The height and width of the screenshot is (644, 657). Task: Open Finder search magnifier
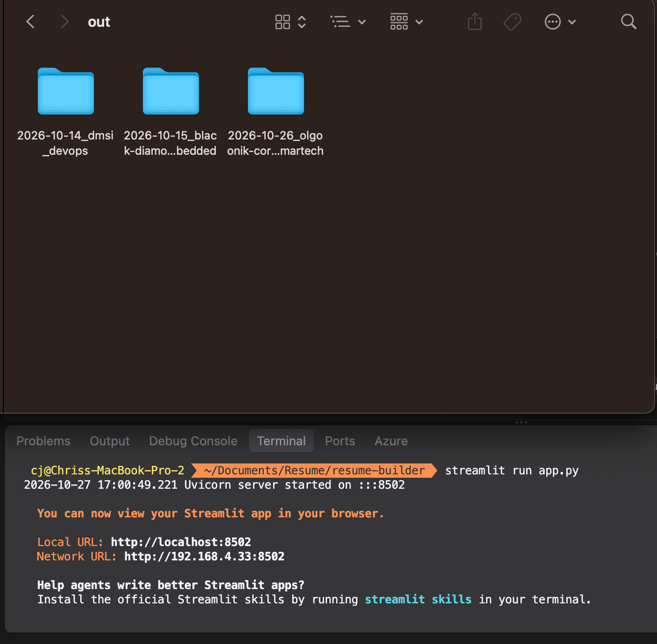pyautogui.click(x=628, y=21)
